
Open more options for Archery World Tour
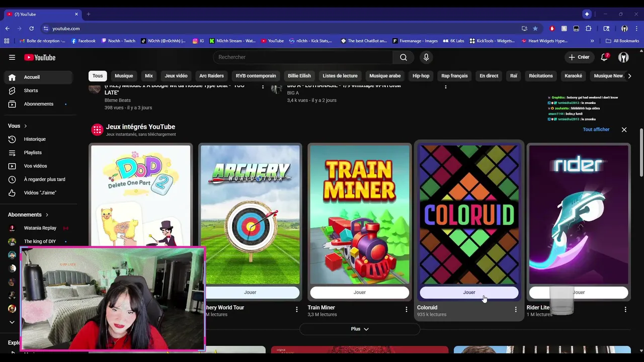click(x=296, y=309)
